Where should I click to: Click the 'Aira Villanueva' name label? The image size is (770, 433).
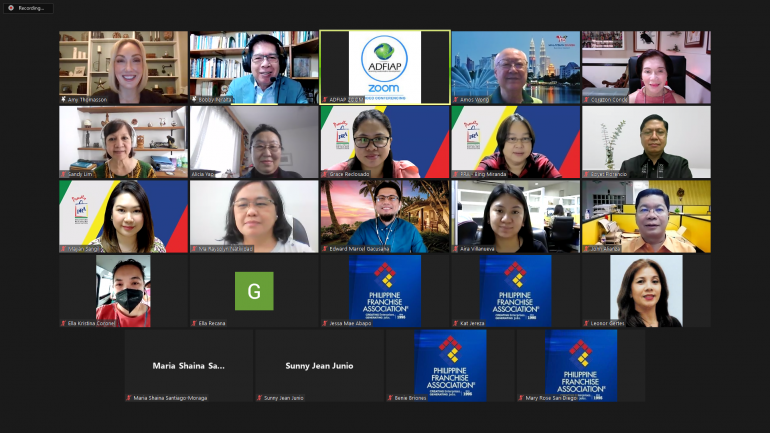click(x=479, y=249)
